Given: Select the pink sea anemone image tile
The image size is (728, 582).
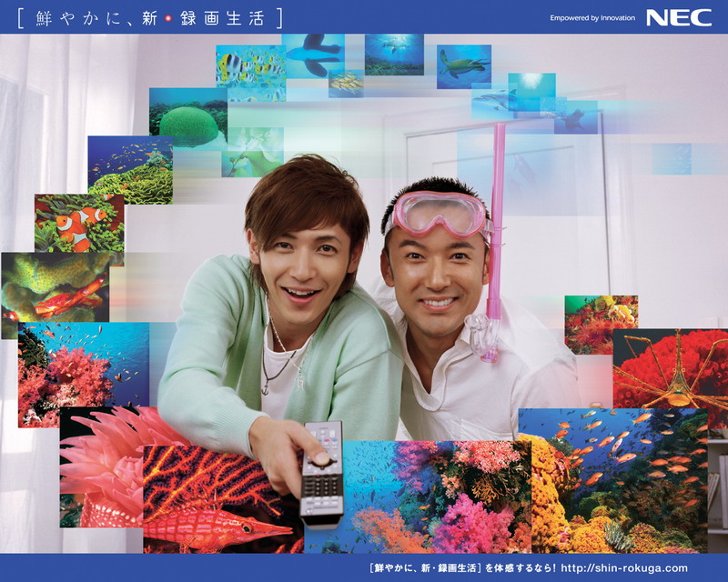Looking at the screenshot, I should click(101, 467).
